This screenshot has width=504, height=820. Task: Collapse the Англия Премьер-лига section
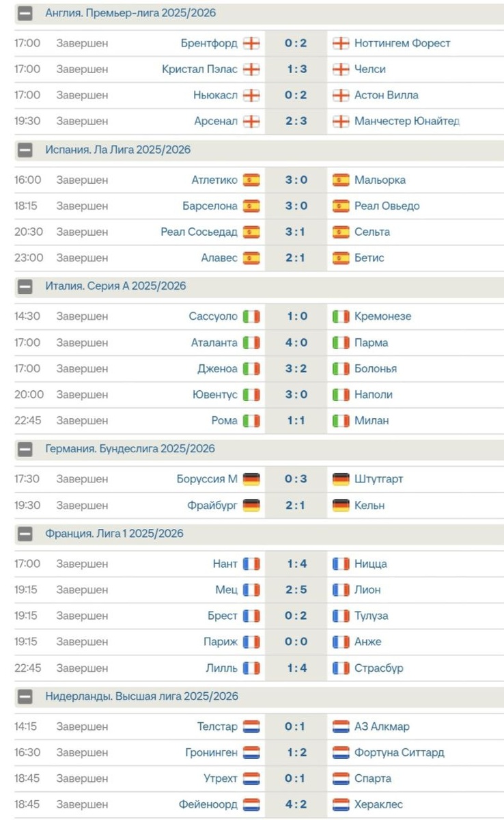pyautogui.click(x=25, y=13)
